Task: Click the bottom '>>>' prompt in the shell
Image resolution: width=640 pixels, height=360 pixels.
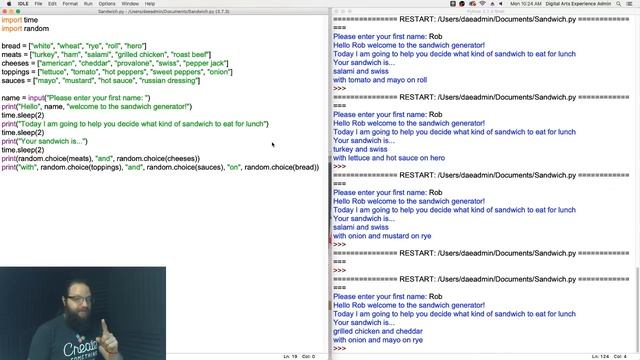Action: coord(339,349)
